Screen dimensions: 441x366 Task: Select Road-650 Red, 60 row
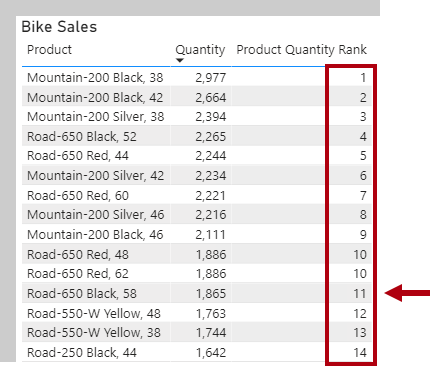point(197,195)
